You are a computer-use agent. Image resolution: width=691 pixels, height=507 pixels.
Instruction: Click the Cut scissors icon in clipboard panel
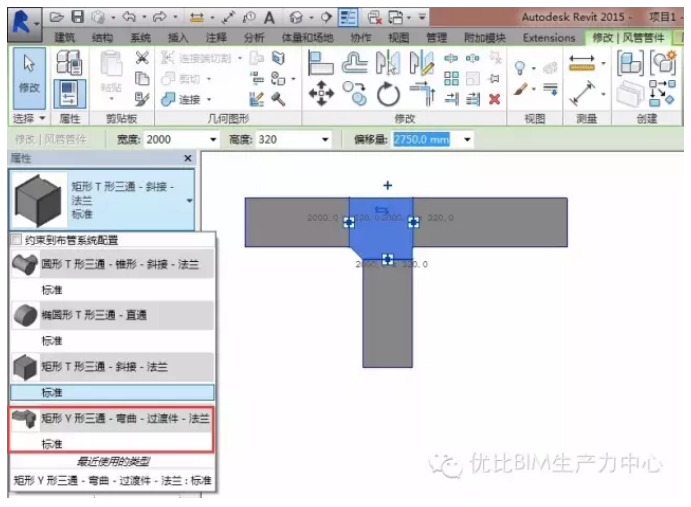tap(142, 59)
